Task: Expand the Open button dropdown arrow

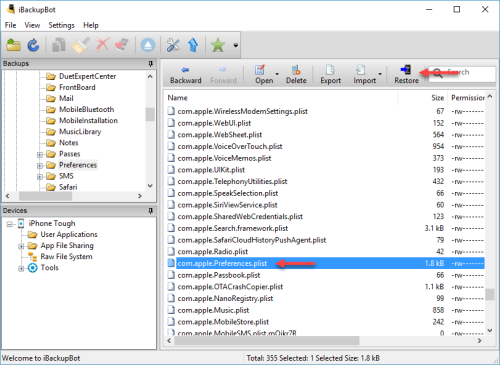Action: 277,74
